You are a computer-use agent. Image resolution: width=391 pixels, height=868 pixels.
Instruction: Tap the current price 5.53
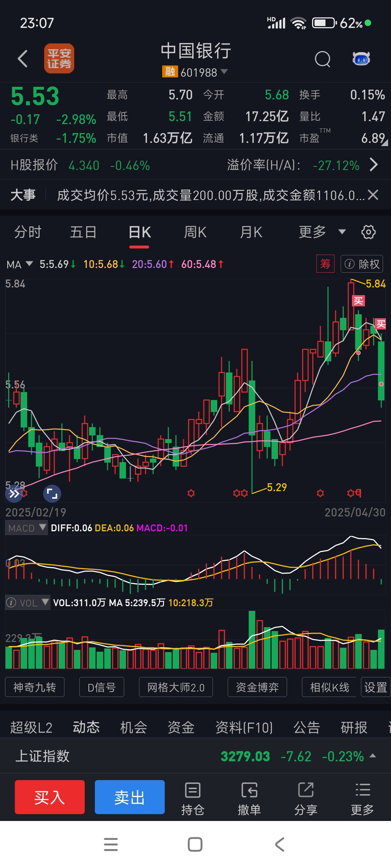(35, 96)
